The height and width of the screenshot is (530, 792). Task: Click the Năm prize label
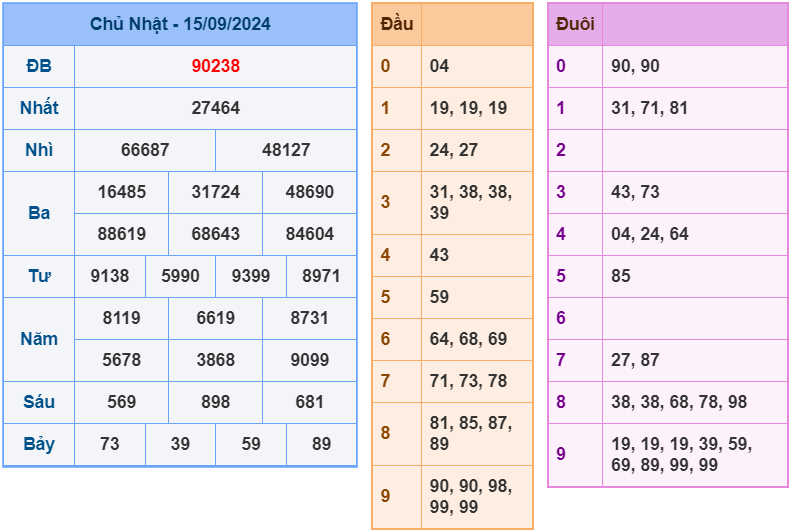click(39, 339)
